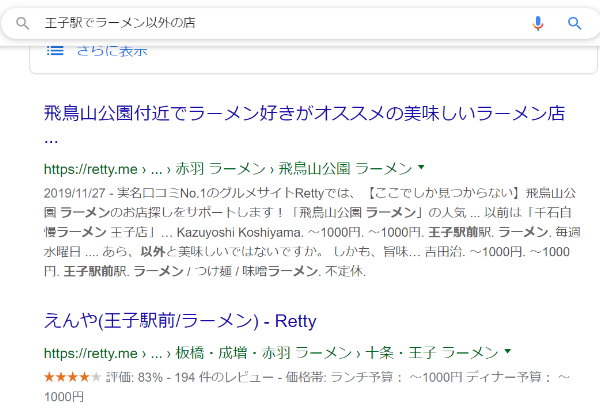The image size is (600, 409).
Task: Click the blue search magnifier button
Action: 575,23
